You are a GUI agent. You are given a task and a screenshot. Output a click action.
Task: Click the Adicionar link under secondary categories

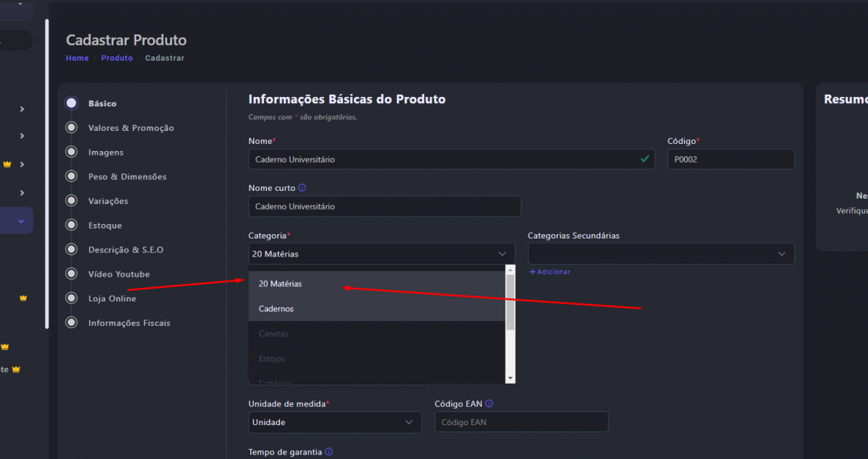550,272
